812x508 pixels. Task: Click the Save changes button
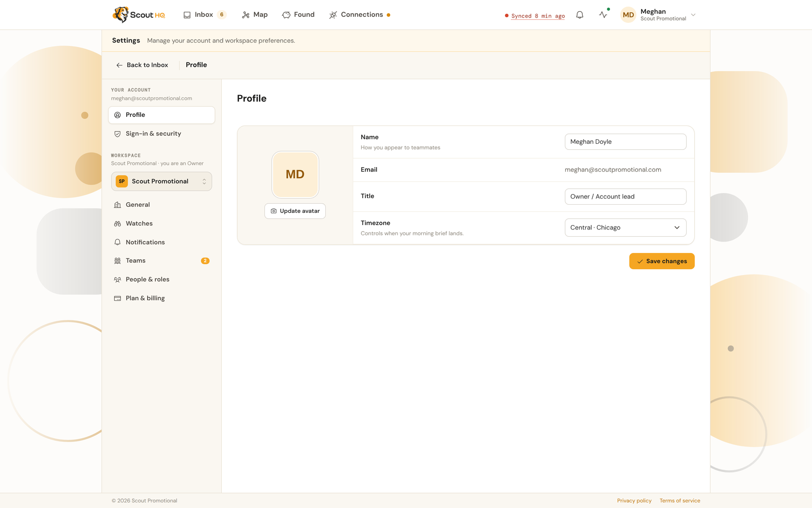point(662,261)
